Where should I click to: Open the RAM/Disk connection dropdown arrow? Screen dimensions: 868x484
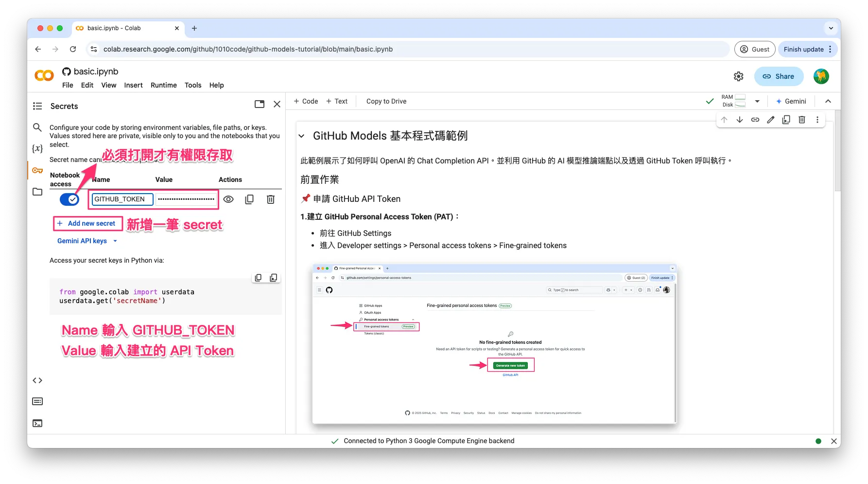[757, 101]
